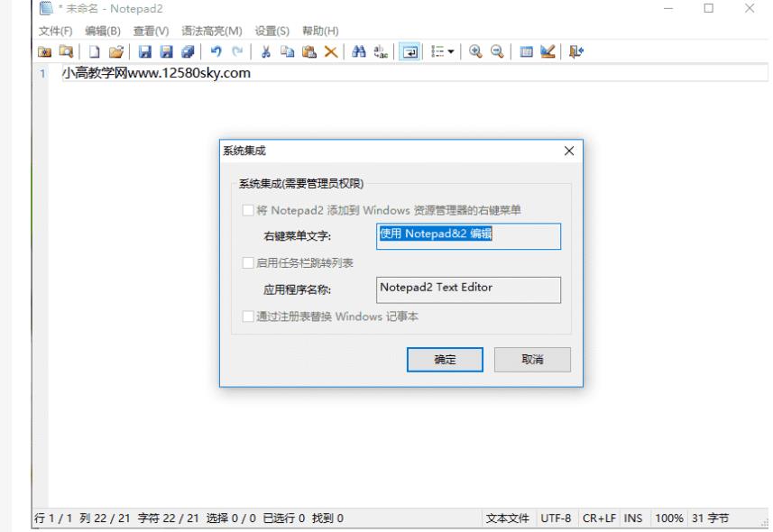Click the Notepad2 title bar app icon
Image resolution: width=773 pixels, height=532 pixels.
point(46,8)
